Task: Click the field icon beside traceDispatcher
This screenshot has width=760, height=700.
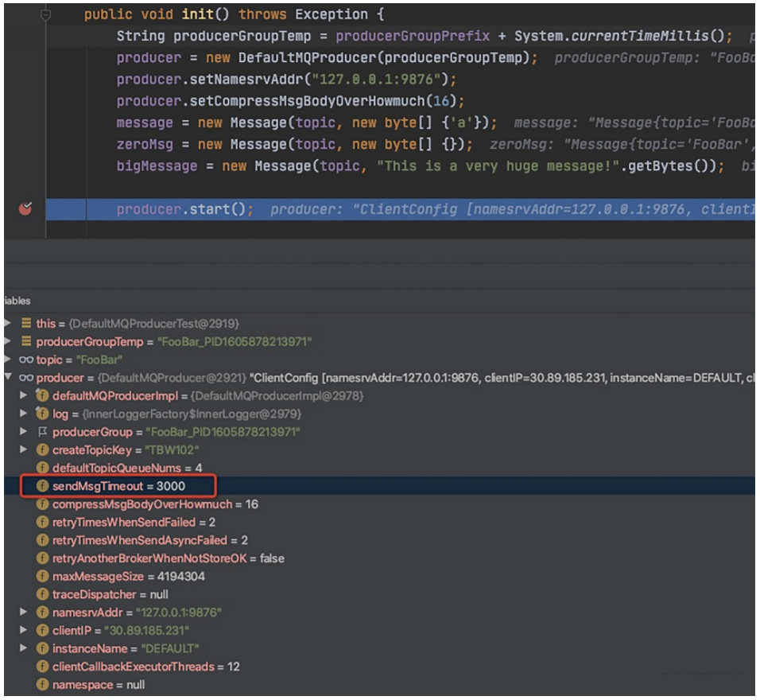Action: [x=42, y=594]
